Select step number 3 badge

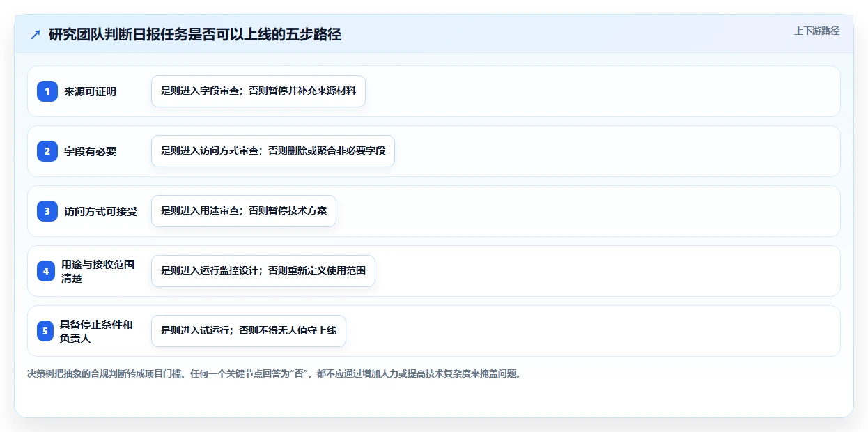pos(47,211)
